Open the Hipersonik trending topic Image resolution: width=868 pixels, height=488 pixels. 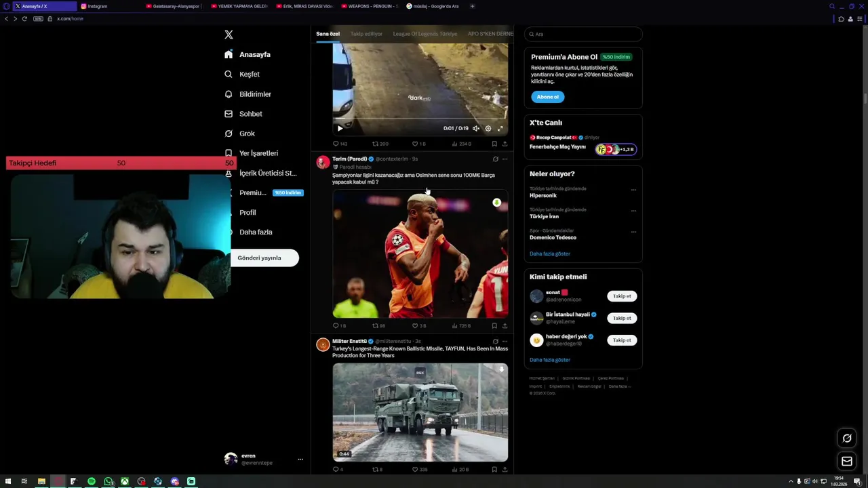[x=543, y=196]
